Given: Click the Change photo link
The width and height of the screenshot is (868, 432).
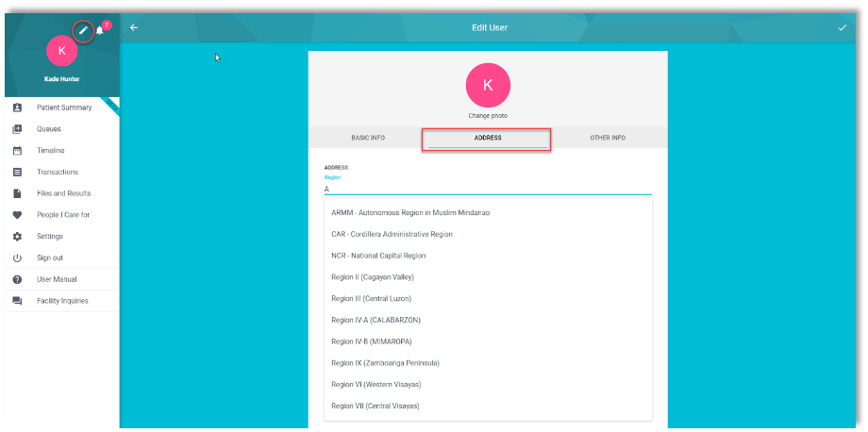Looking at the screenshot, I should coord(488,116).
